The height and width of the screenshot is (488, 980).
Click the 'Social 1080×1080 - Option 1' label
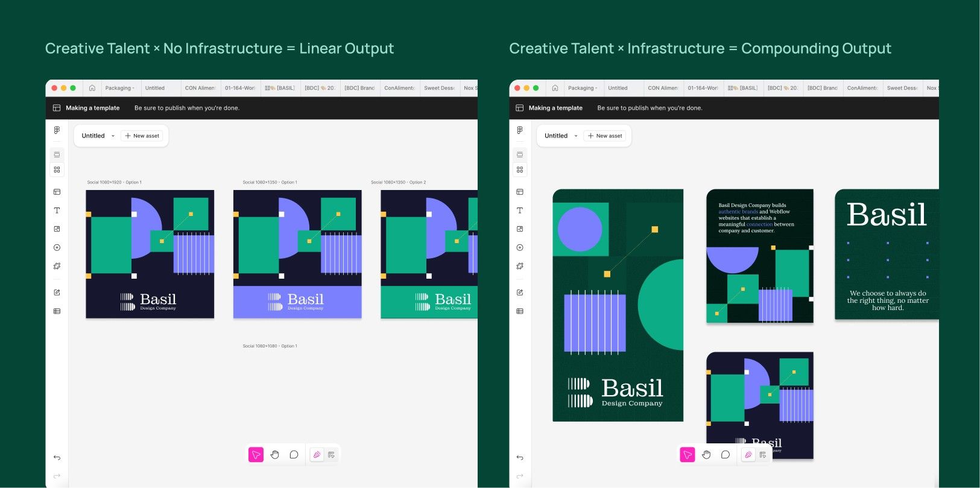[270, 346]
